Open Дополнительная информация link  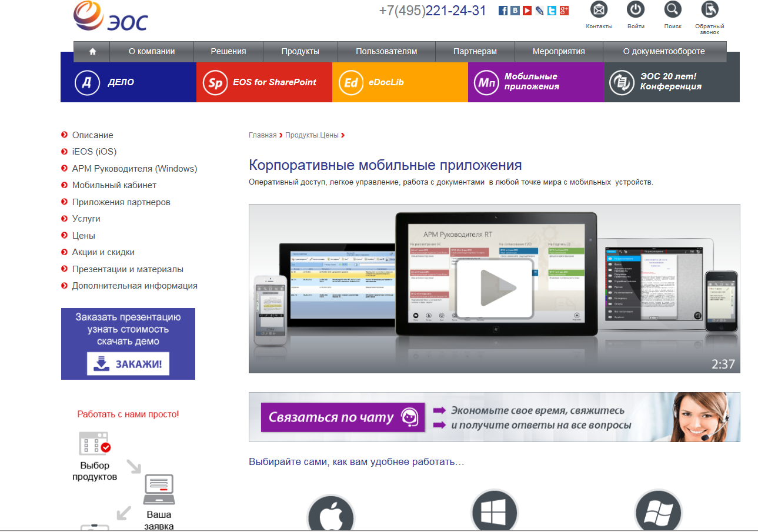(135, 286)
